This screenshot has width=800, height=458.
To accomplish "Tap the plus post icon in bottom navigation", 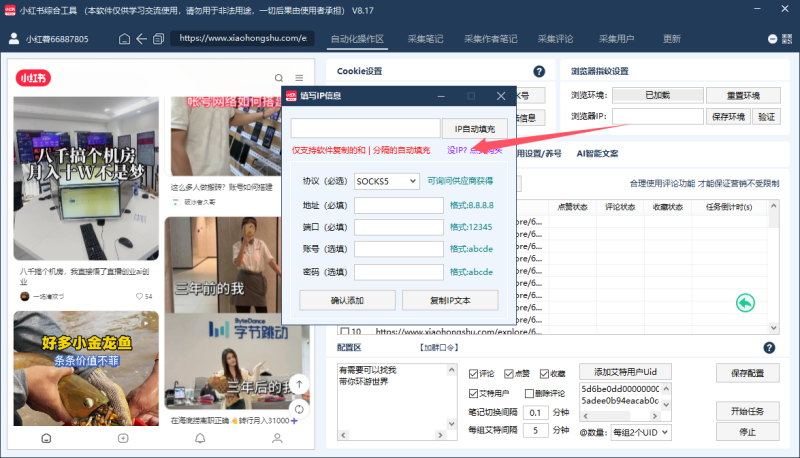I will pos(123,438).
